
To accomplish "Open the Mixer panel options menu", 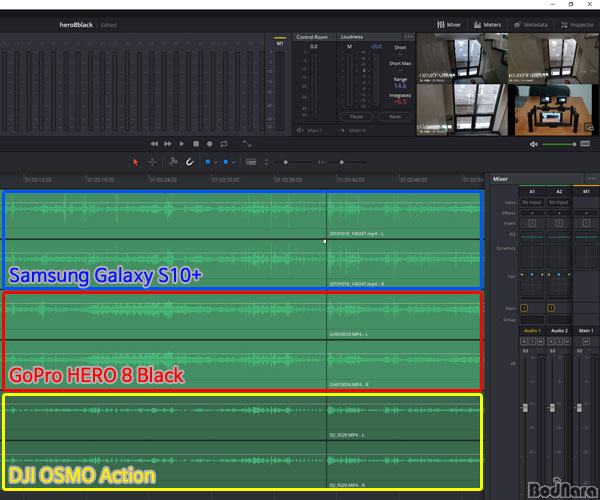I will [x=592, y=178].
